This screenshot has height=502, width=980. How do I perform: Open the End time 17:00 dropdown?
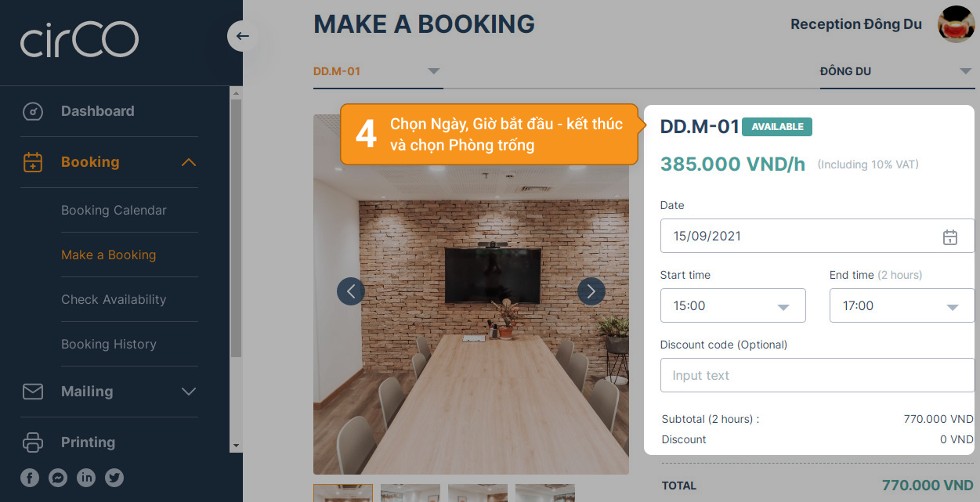[902, 305]
